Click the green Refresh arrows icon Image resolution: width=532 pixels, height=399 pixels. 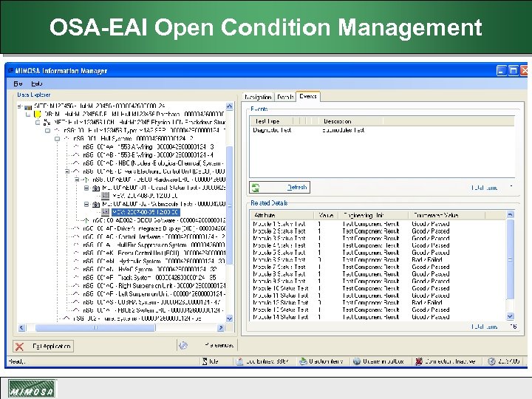256,188
